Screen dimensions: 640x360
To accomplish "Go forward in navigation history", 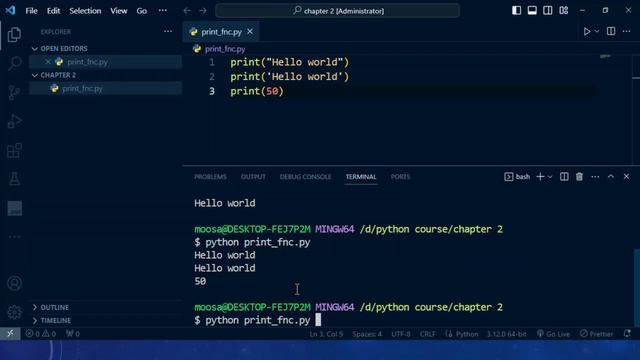I will tap(203, 11).
